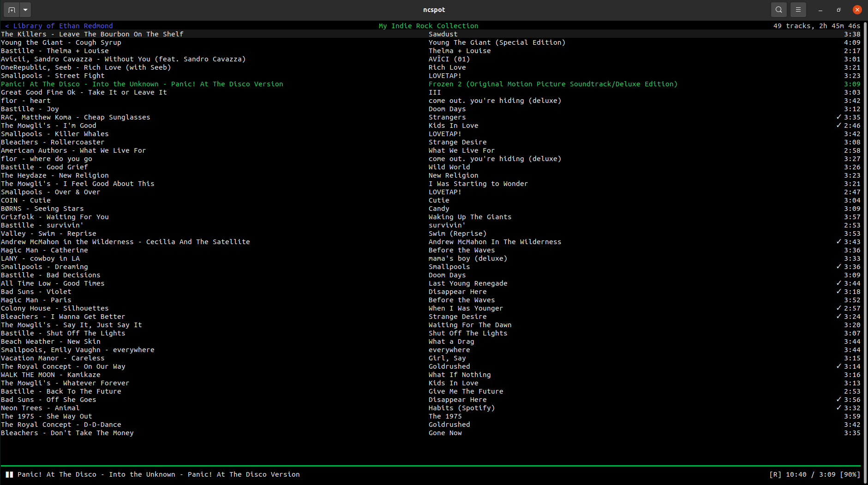Open the hamburger menu button
The height and width of the screenshot is (485, 868).
(x=798, y=10)
